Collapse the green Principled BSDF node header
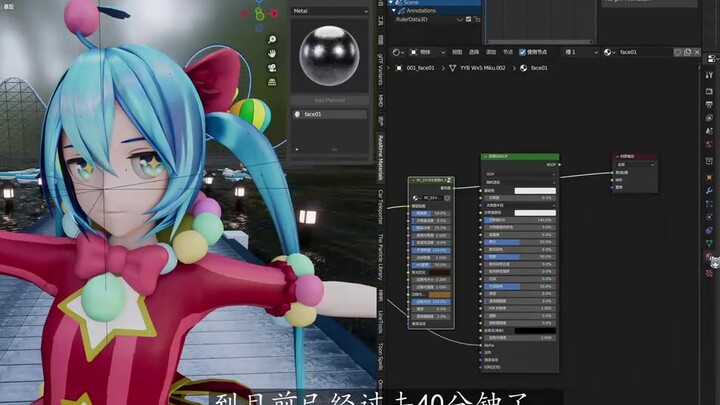Viewport: 720px width, 405px height. click(x=486, y=157)
